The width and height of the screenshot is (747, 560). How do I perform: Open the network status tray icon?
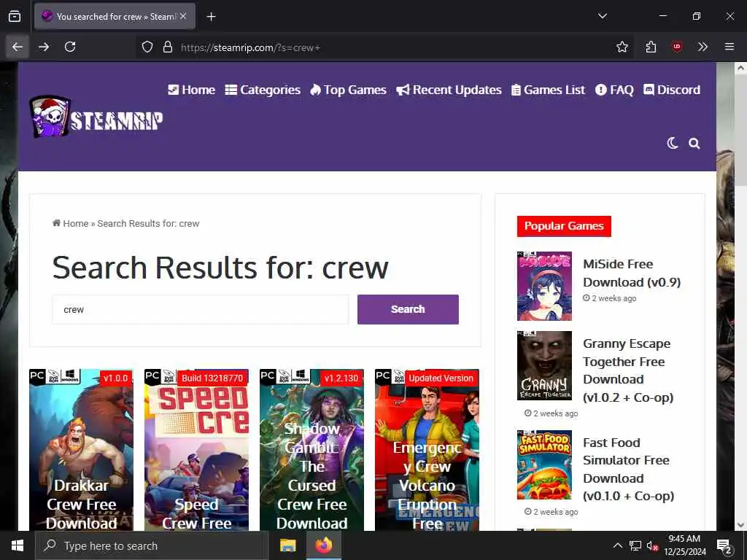[x=635, y=545]
